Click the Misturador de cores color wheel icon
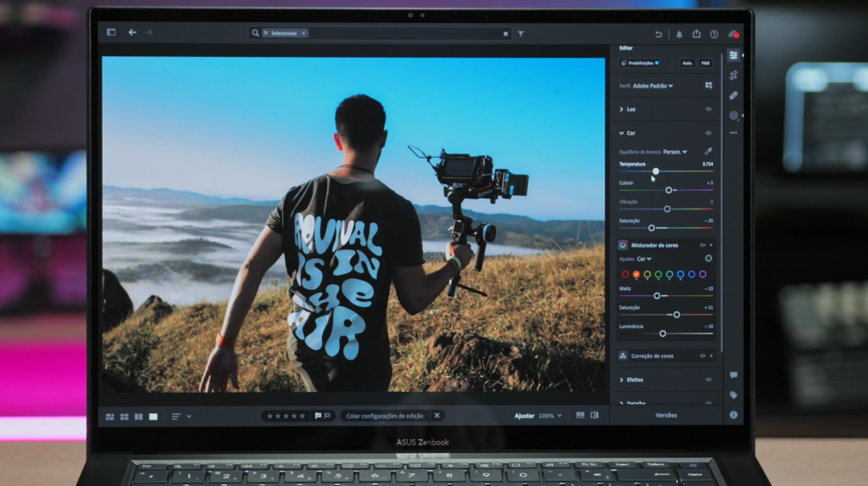This screenshot has height=486, width=868. 623,245
